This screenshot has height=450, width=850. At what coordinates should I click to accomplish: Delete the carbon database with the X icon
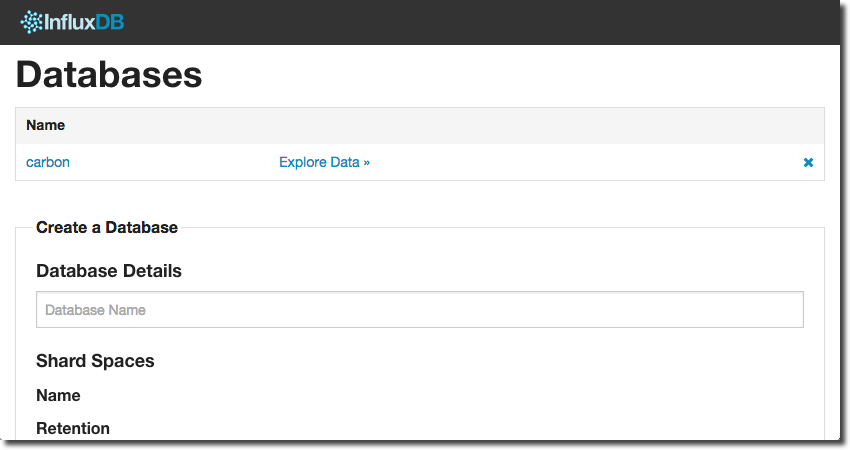click(x=808, y=162)
